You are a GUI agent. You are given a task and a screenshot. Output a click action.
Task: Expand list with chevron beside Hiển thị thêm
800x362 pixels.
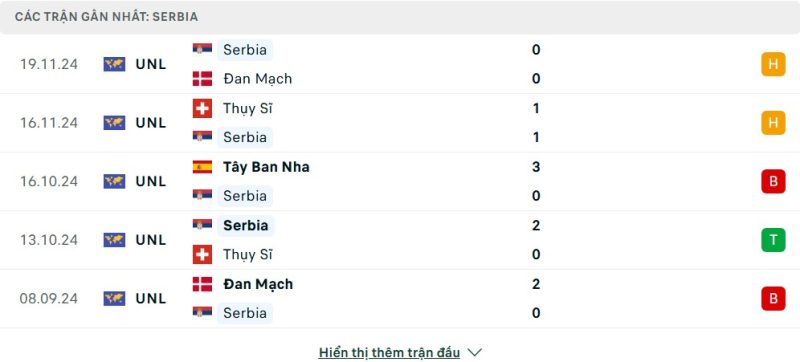click(474, 352)
